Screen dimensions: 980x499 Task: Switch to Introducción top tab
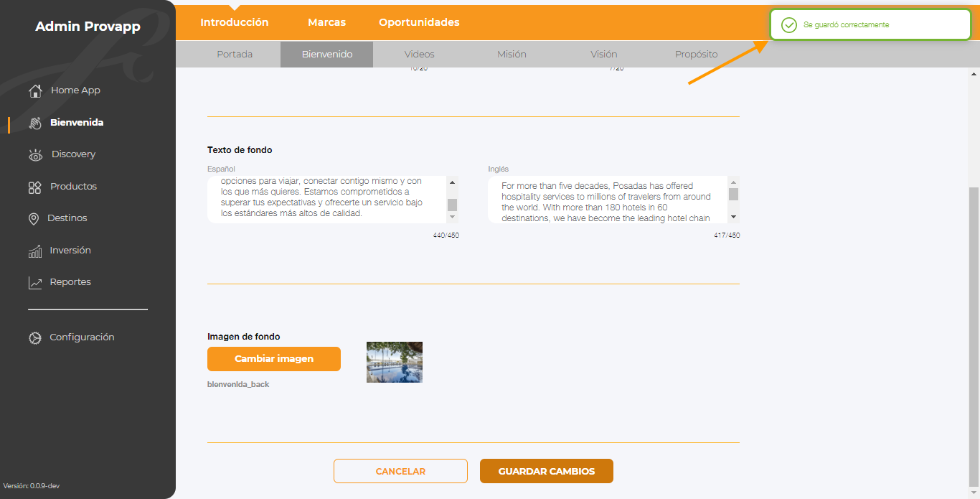(235, 22)
